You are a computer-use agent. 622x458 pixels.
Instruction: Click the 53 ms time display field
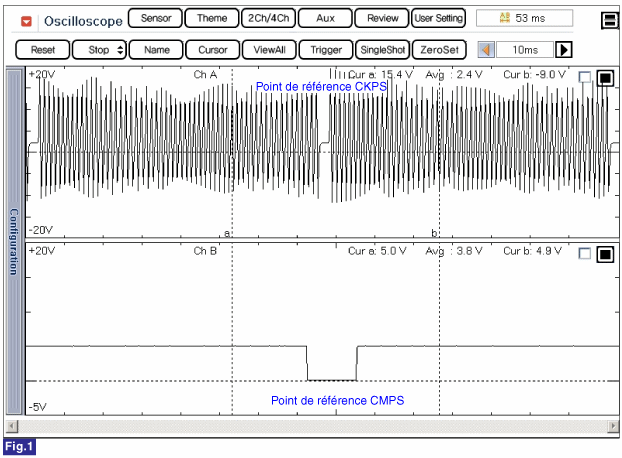click(524, 18)
